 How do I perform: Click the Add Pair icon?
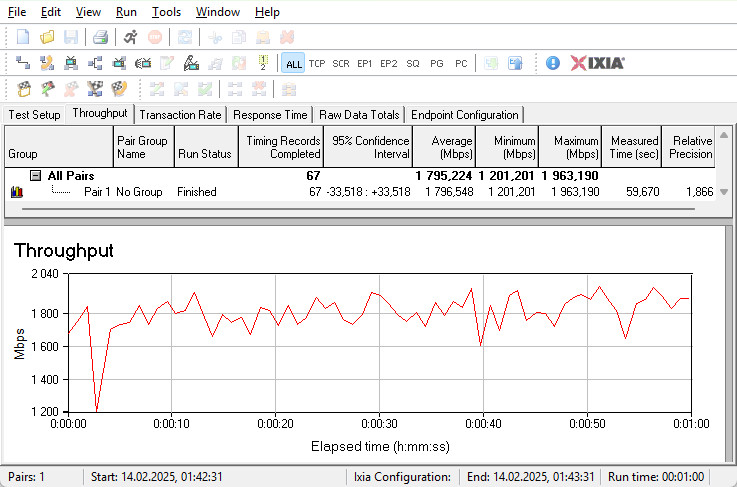tap(23, 63)
